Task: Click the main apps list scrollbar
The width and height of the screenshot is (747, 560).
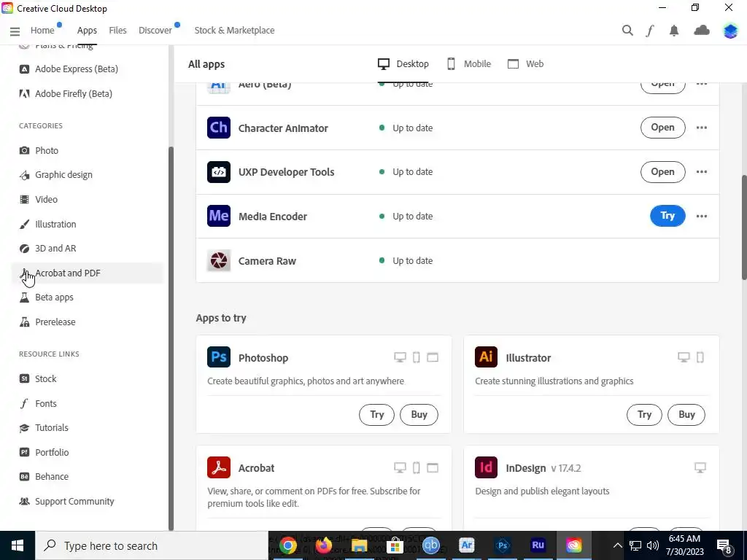Action: click(744, 227)
